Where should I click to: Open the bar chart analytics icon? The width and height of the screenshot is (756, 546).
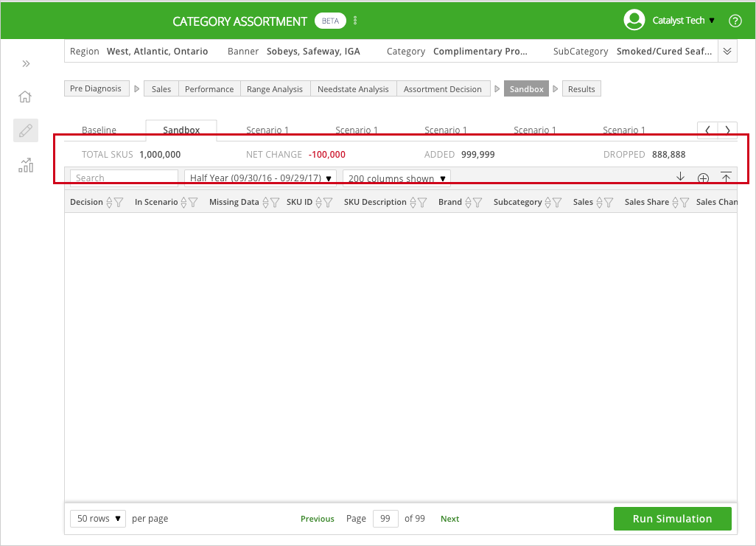click(x=26, y=166)
